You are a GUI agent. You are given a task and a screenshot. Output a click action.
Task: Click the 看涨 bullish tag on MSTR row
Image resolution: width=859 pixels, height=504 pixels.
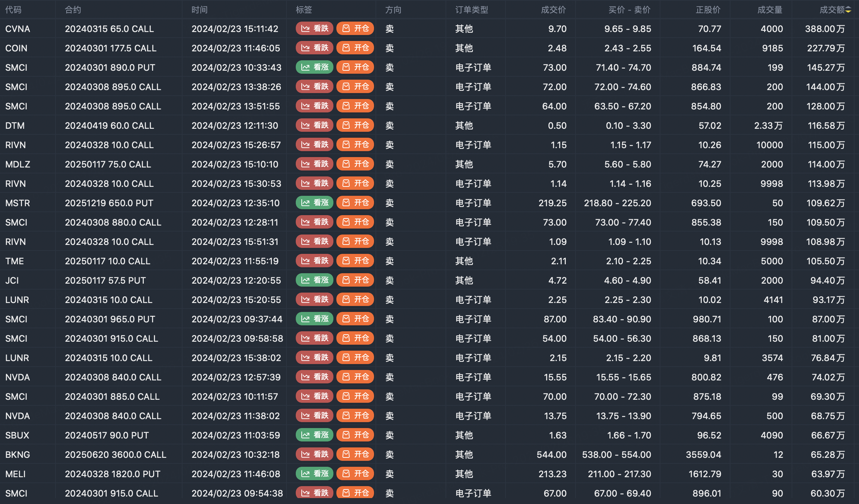pos(314,203)
